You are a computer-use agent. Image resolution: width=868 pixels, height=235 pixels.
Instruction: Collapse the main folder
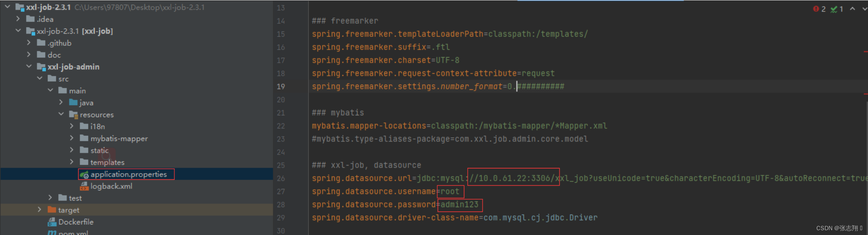point(50,90)
